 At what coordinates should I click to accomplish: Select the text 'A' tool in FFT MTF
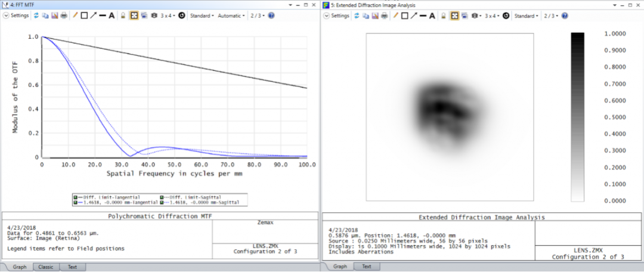tap(112, 16)
